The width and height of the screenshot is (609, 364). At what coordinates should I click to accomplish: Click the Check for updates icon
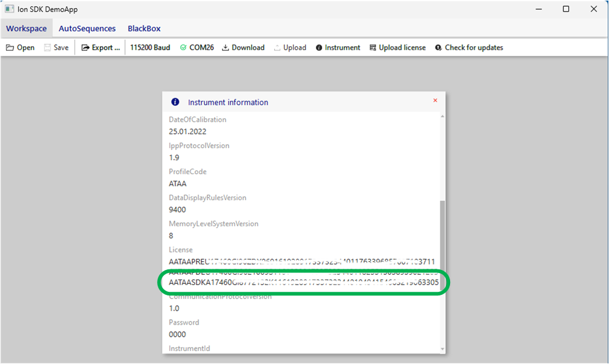click(439, 48)
